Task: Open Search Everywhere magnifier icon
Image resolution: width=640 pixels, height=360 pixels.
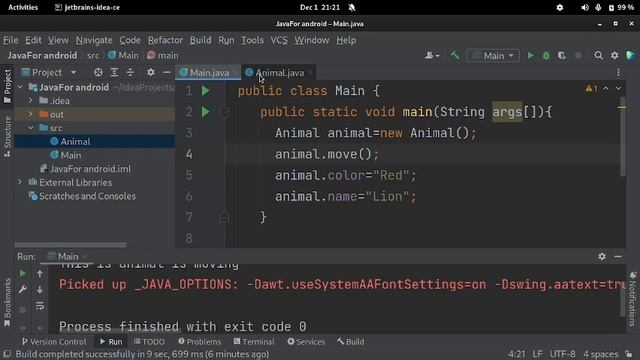Action: point(598,56)
